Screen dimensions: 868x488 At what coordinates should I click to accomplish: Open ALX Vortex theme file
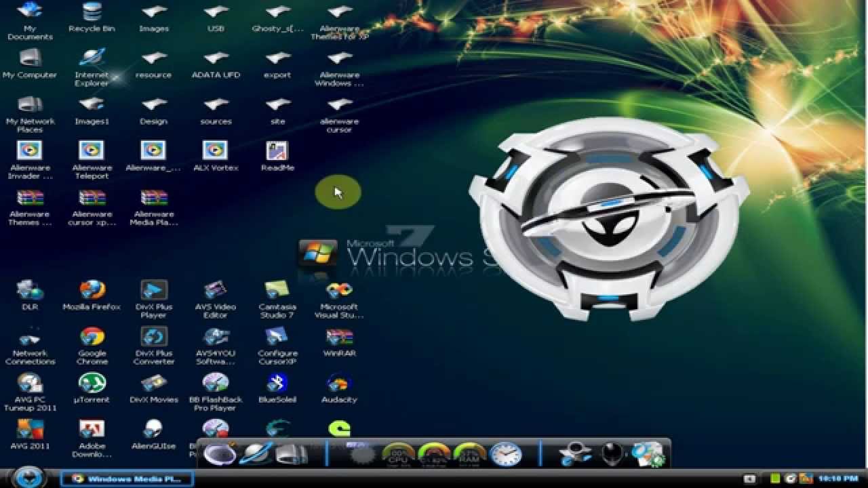click(x=216, y=157)
